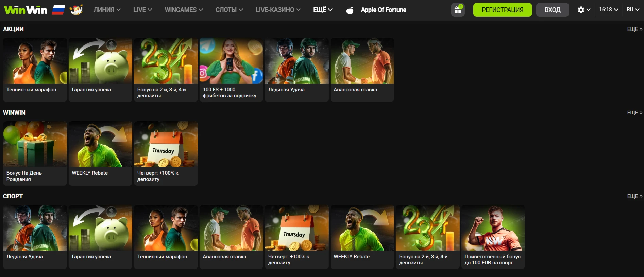Open the 16:18 time zone dropdown
Viewport: 644px width, 277px height.
pos(608,10)
